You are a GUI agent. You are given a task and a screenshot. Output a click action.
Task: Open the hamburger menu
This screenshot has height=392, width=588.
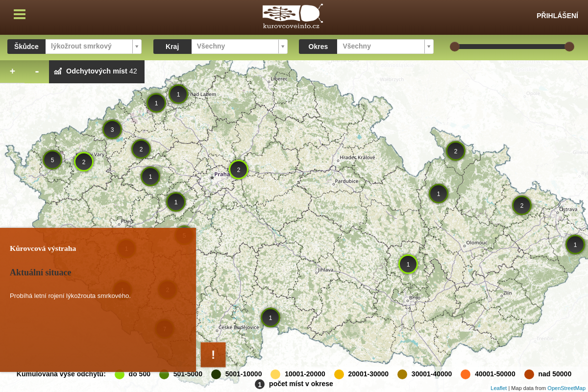[x=20, y=14]
